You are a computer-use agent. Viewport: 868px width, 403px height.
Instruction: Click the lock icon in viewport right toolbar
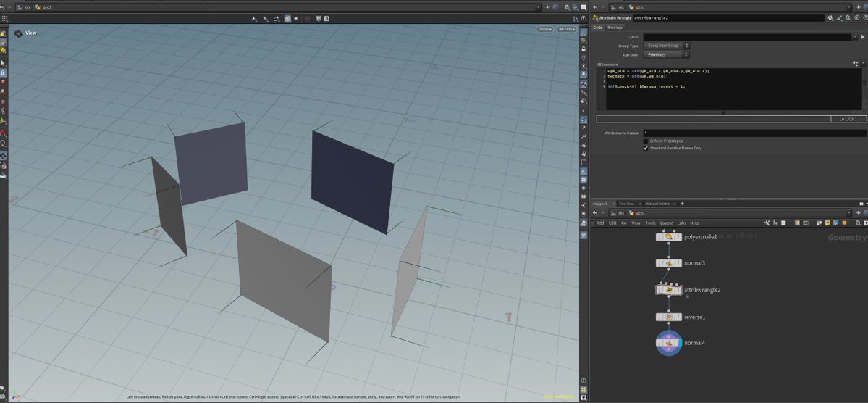pyautogui.click(x=583, y=49)
